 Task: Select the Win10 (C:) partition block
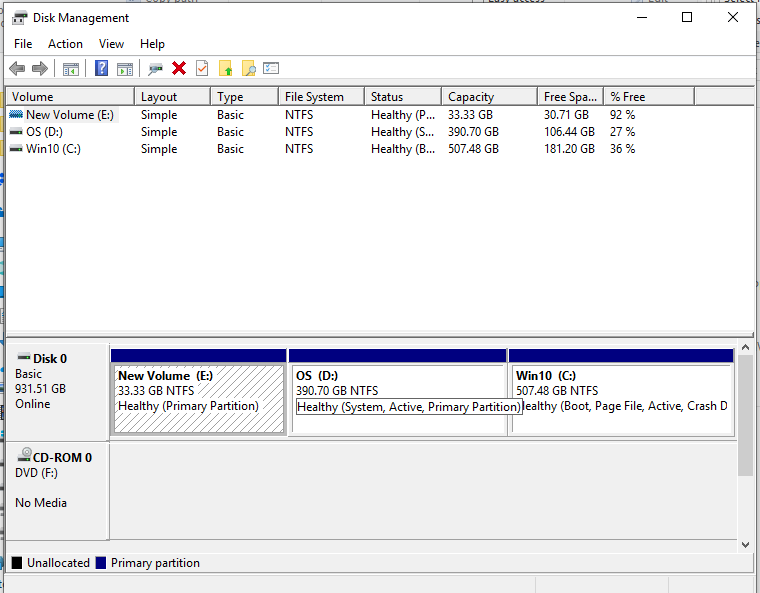click(x=621, y=392)
